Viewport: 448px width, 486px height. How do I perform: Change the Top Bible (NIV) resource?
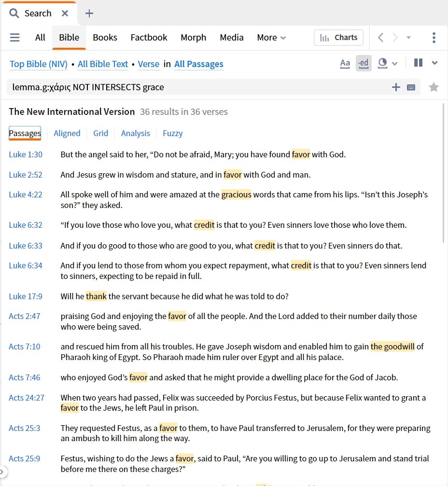(x=39, y=64)
